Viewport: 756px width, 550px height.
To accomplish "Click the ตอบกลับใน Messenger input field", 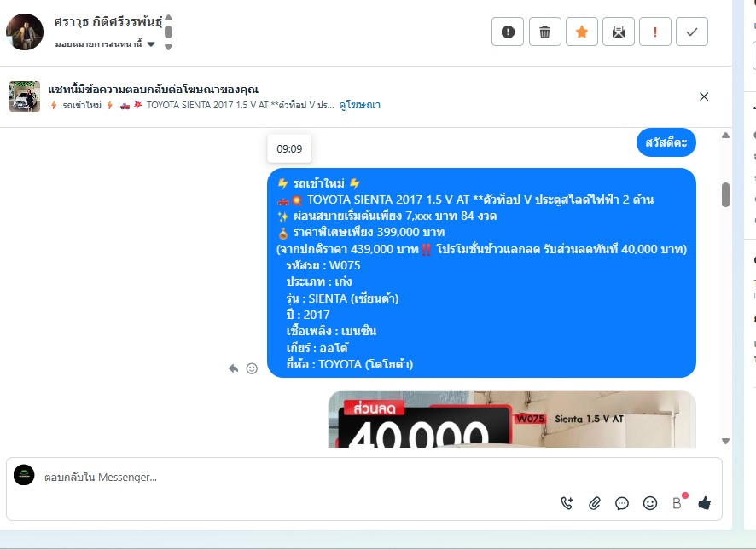I will (299, 478).
